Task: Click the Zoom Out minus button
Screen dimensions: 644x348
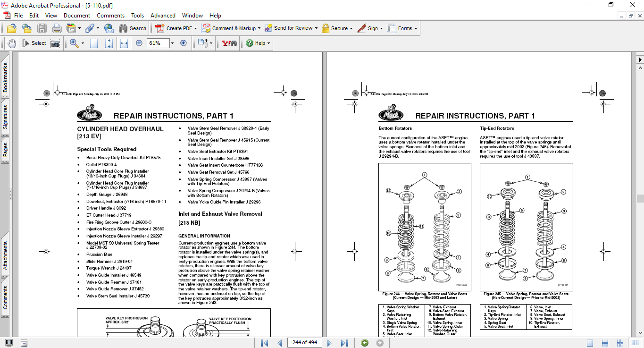Action: (x=139, y=43)
